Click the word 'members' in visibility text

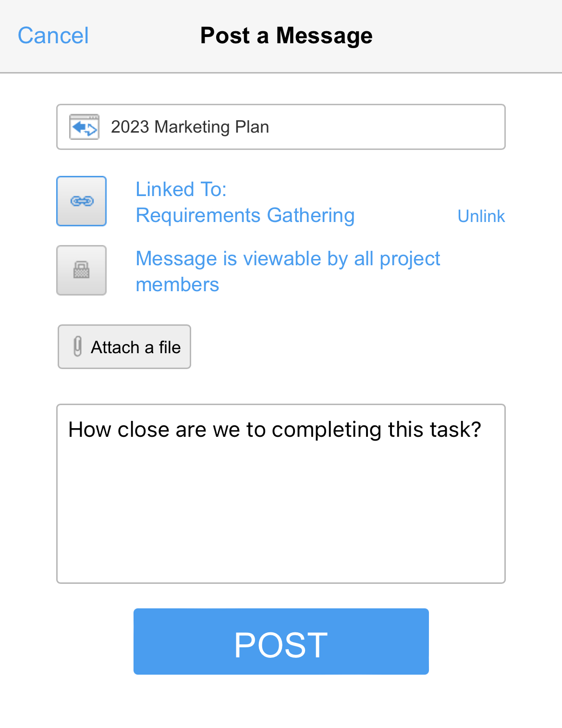click(177, 284)
